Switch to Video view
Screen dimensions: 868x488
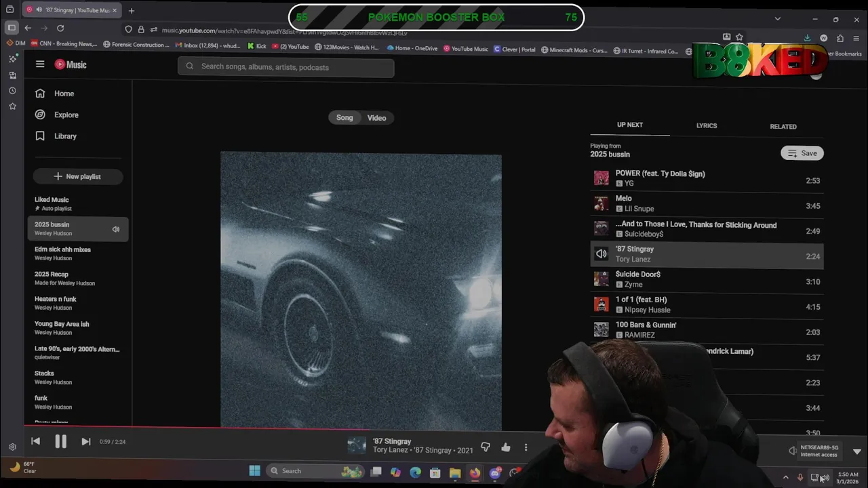(x=376, y=118)
